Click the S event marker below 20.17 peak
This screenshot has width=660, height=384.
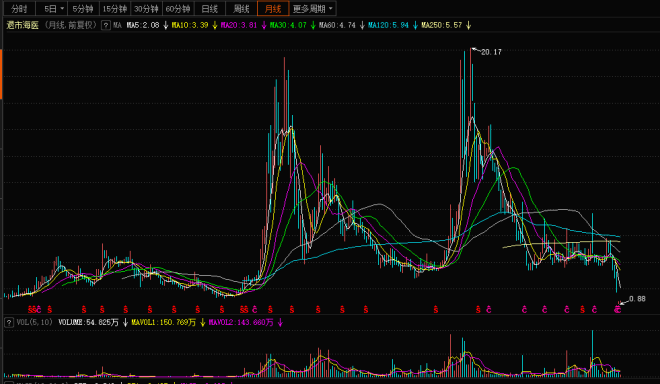(x=478, y=310)
